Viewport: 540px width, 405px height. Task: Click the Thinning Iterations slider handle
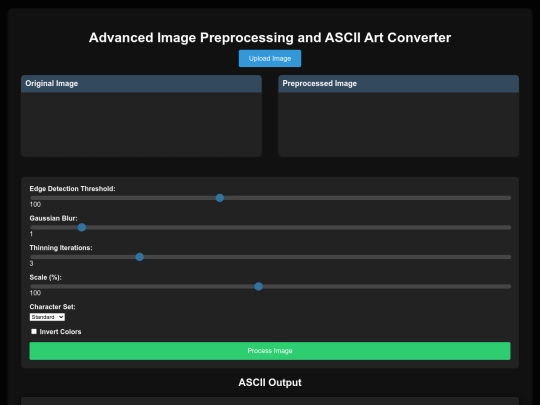point(139,257)
